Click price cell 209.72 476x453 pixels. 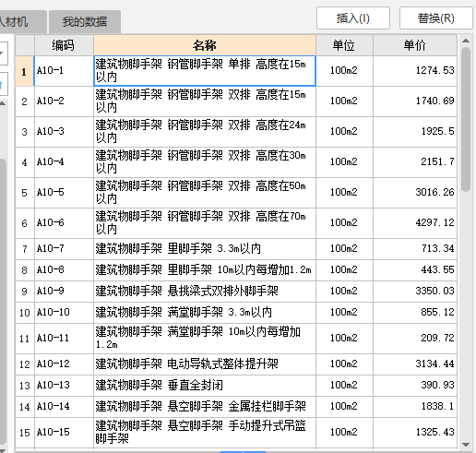click(415, 339)
